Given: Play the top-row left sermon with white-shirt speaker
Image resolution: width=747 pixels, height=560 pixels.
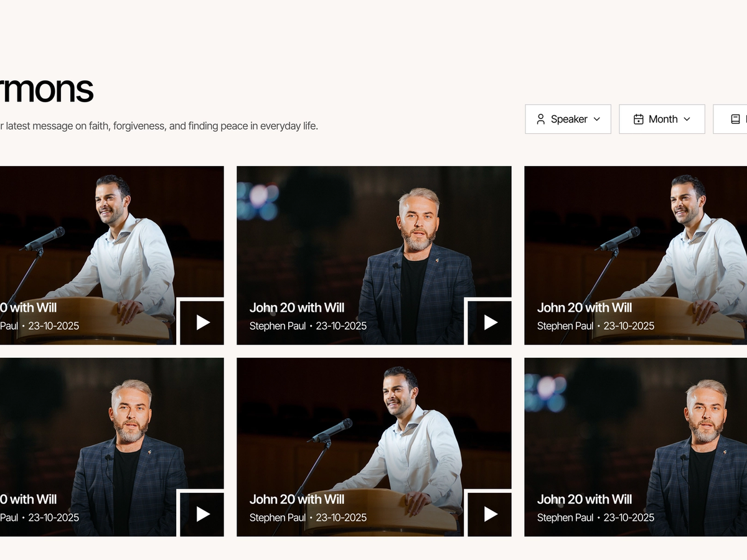Looking at the screenshot, I should (x=202, y=322).
